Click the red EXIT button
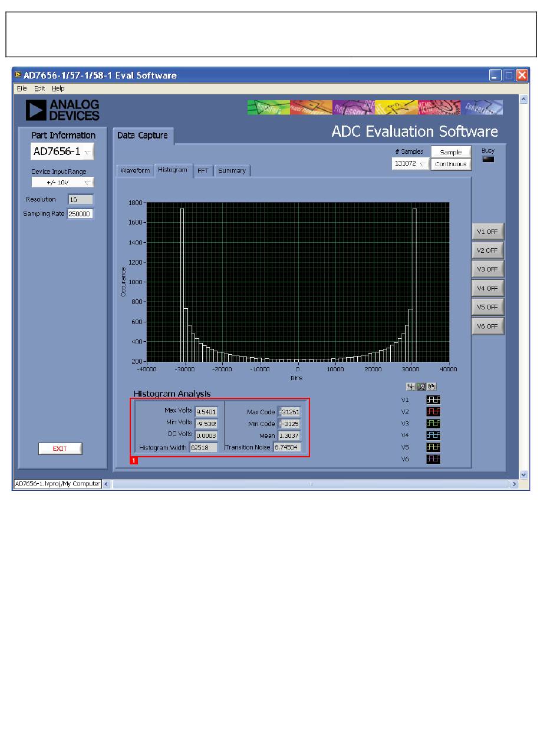This screenshot has height=739, width=560. pos(60,448)
